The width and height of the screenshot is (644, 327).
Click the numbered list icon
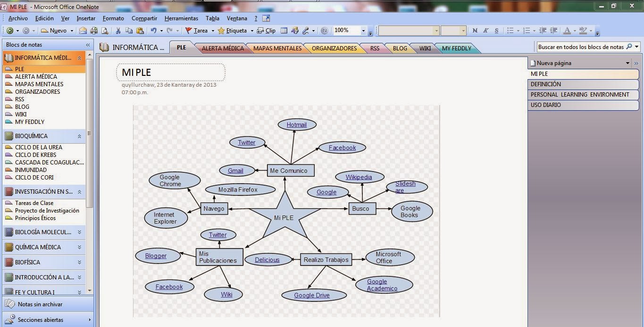pyautogui.click(x=527, y=31)
